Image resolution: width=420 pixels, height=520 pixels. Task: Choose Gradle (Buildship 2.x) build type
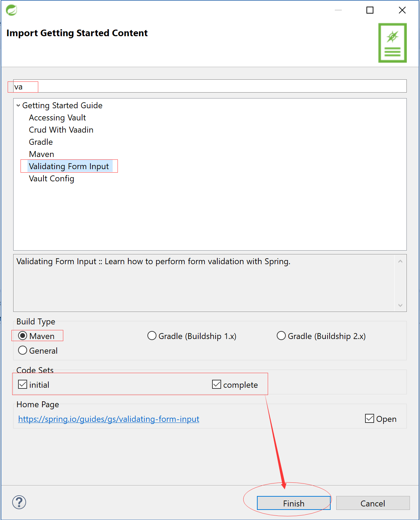(281, 336)
